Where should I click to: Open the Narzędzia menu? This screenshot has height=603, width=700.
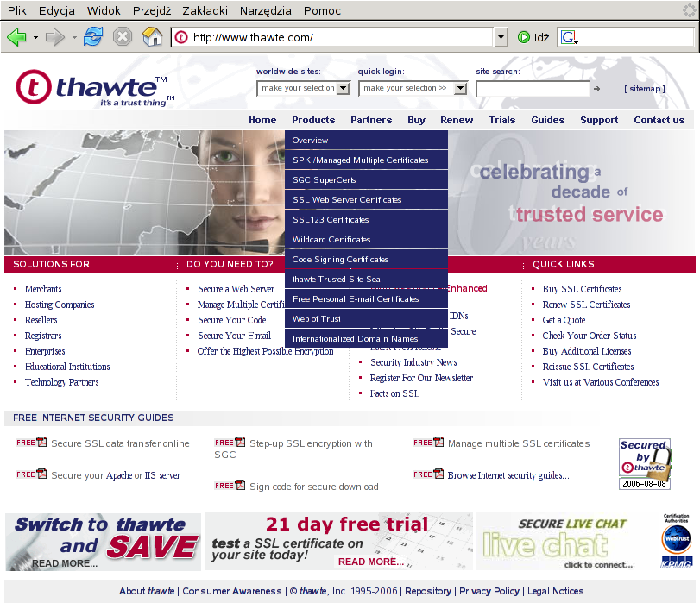(266, 10)
